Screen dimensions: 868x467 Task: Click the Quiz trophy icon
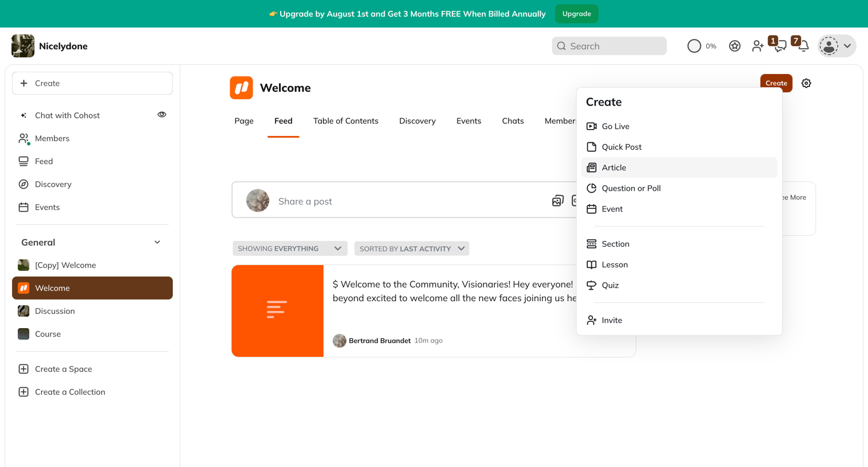point(591,285)
